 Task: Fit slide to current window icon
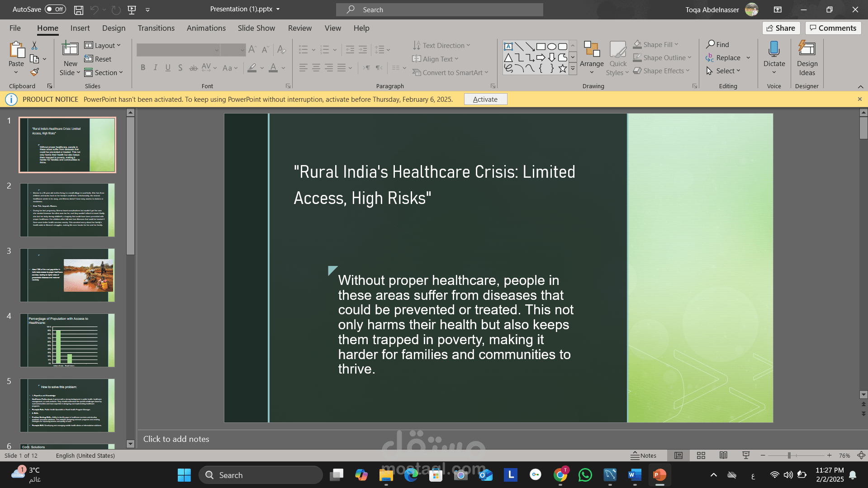(862, 455)
